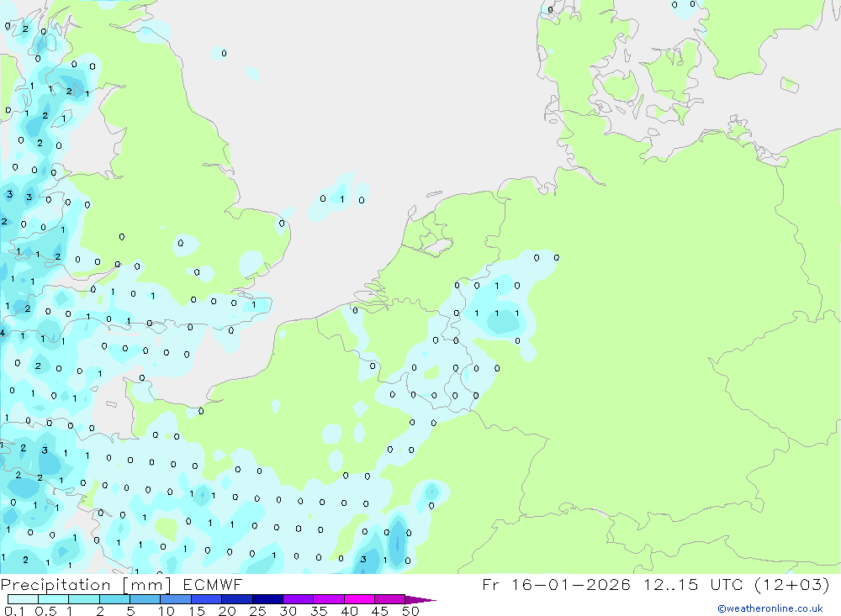Screen dimensions: 841x616
Task: Click the 1–2 mm legend color swatch
Action: click(84, 599)
